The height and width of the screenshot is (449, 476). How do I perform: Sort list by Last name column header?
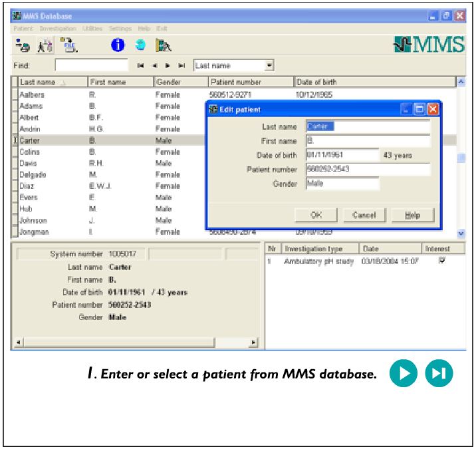point(47,82)
